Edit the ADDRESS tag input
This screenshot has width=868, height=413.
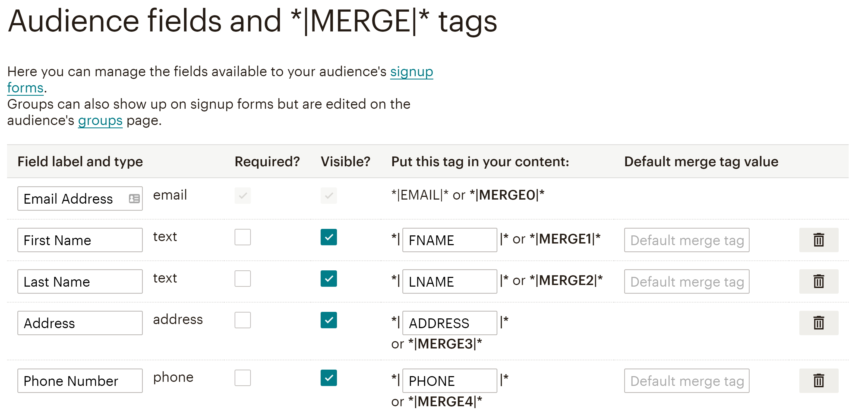(x=450, y=323)
